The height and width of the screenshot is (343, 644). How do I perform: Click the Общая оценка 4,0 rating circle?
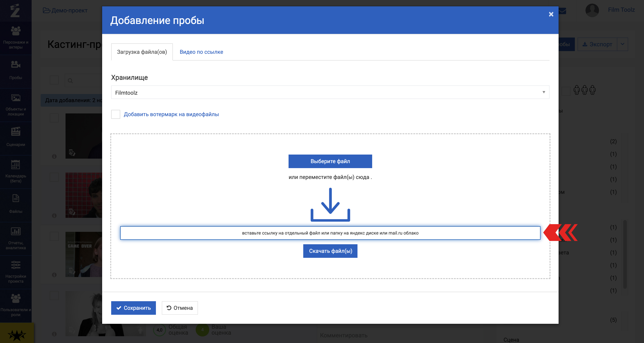(x=160, y=330)
